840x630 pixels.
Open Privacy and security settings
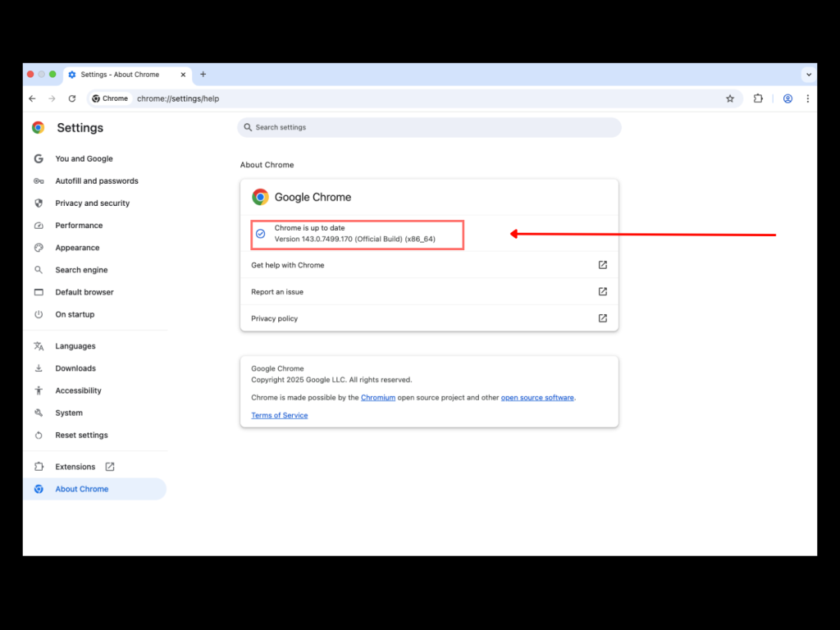(x=92, y=203)
